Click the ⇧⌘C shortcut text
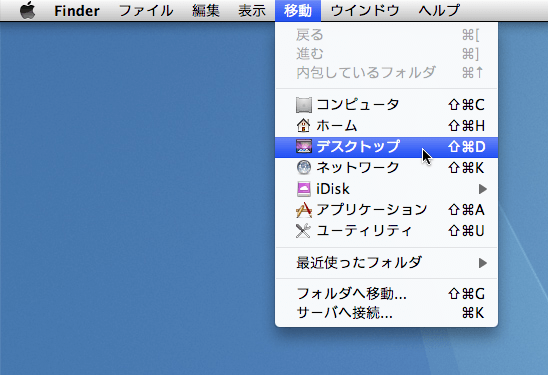The image size is (548, 375). [467, 105]
